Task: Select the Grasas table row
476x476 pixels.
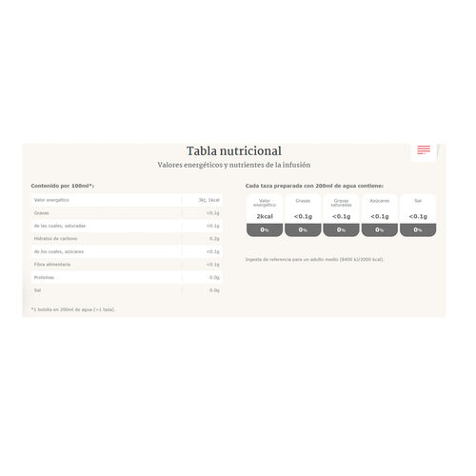Action: [127, 213]
